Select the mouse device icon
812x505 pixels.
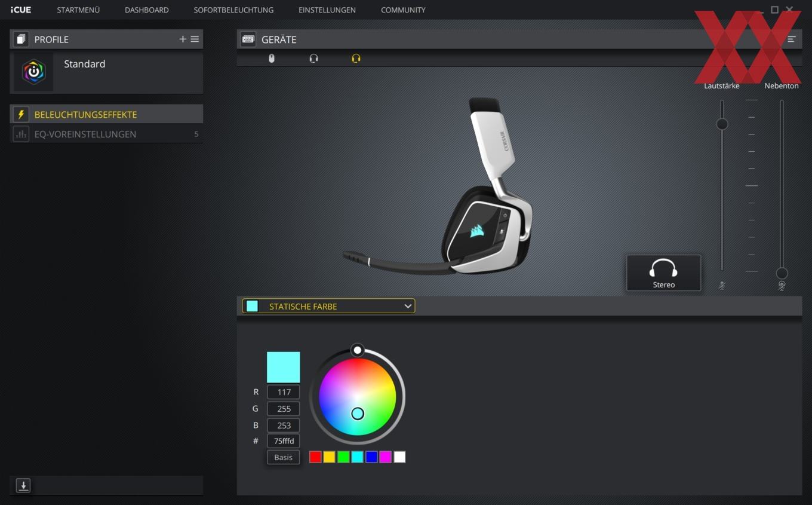pos(272,59)
